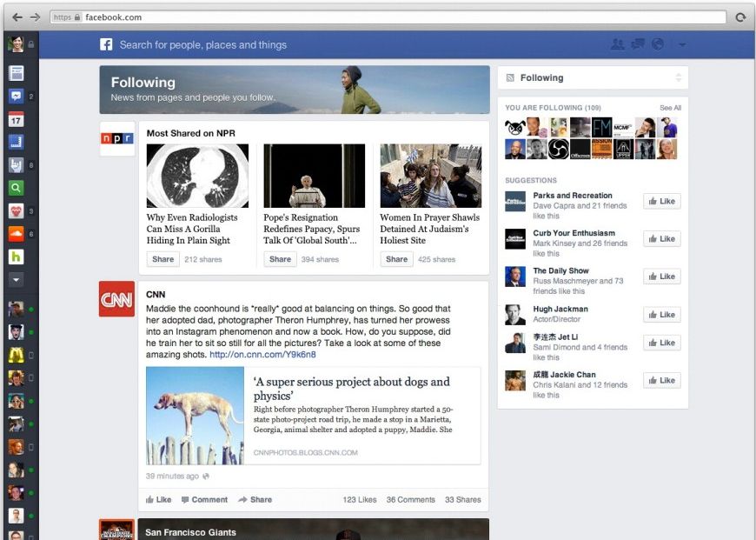Viewport: 756px width, 540px height.
Task: Expand more apps arrow in left sidebar
Action: pyautogui.click(x=17, y=279)
